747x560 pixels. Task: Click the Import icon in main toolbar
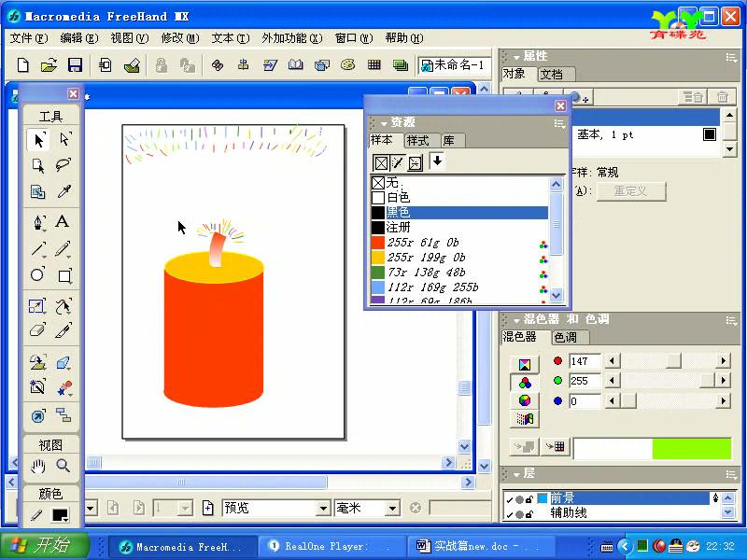[105, 64]
